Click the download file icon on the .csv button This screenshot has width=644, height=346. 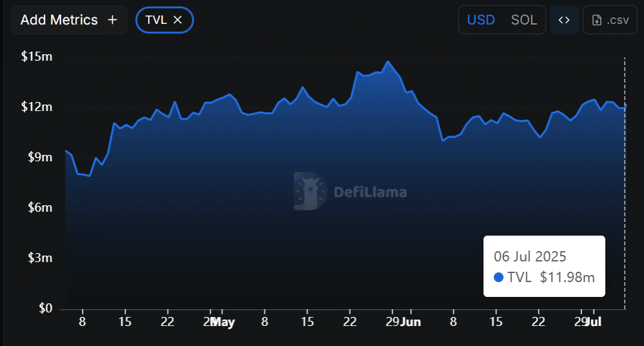coord(597,20)
